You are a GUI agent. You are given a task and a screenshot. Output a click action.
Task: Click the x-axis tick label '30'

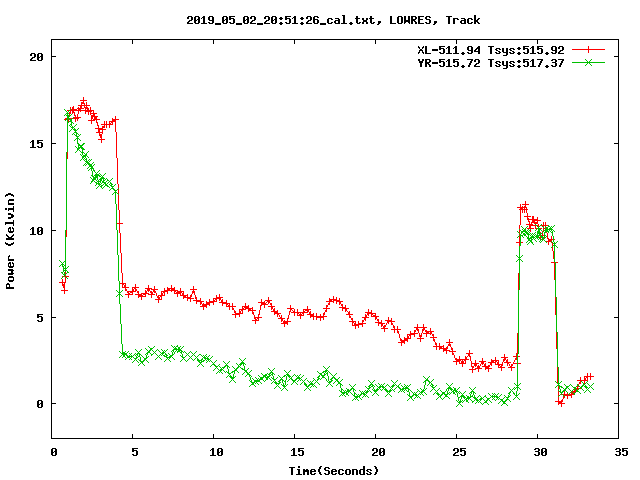[540, 452]
